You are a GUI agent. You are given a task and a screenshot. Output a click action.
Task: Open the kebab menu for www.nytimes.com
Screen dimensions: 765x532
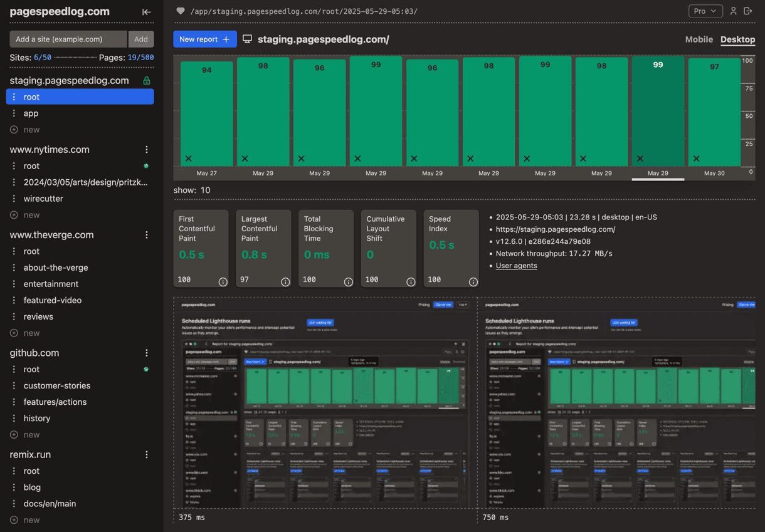click(147, 149)
